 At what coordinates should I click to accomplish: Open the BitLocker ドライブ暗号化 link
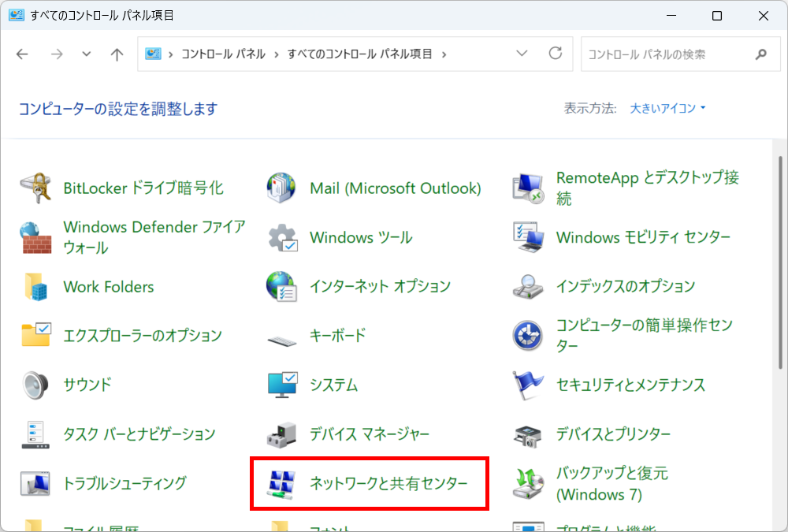143,188
